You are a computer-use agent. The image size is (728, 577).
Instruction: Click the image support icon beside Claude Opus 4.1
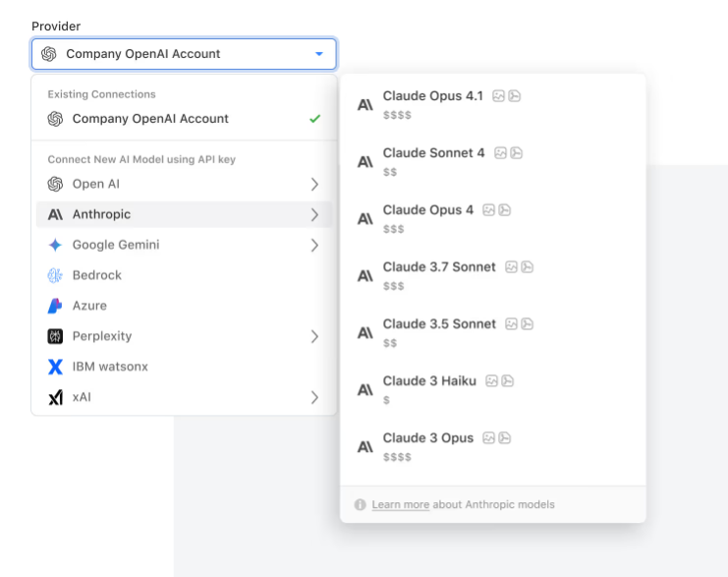click(498, 96)
